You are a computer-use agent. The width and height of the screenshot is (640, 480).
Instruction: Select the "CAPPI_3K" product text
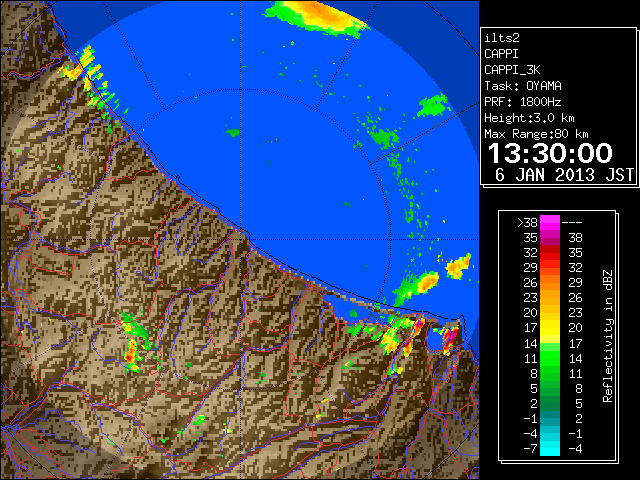512,70
